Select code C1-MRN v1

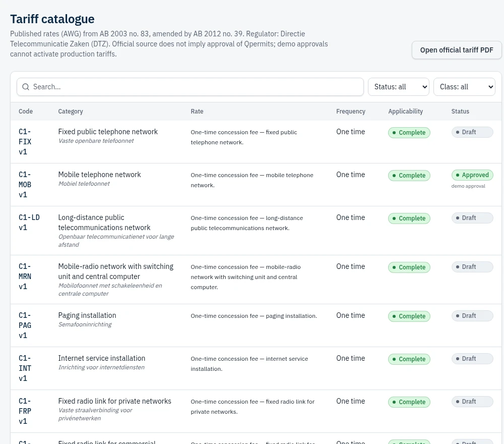(25, 276)
